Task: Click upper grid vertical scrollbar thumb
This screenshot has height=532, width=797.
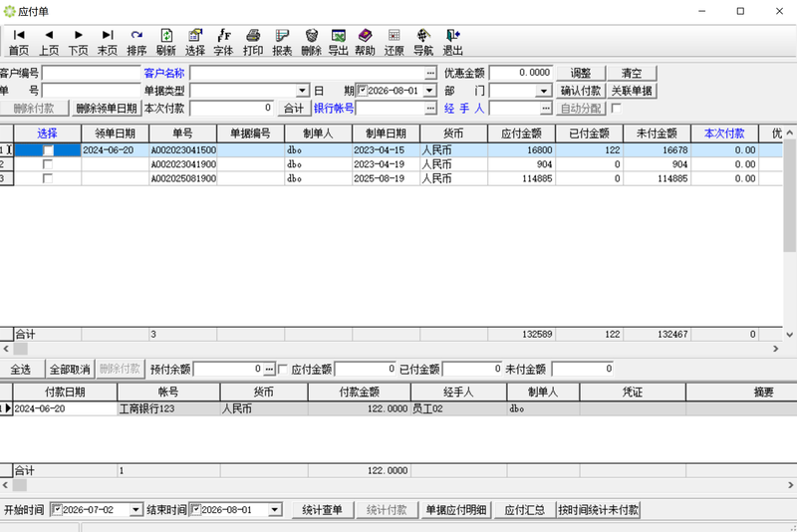Action: coord(789,195)
